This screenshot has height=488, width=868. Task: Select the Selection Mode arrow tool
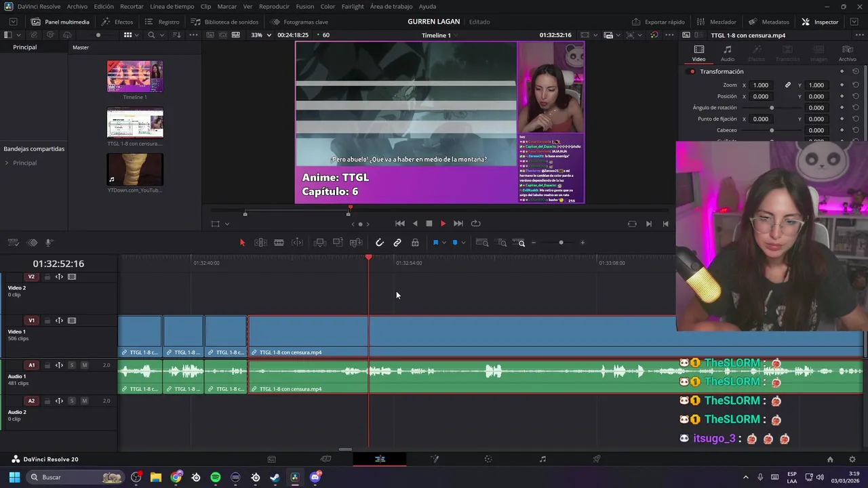pos(242,243)
